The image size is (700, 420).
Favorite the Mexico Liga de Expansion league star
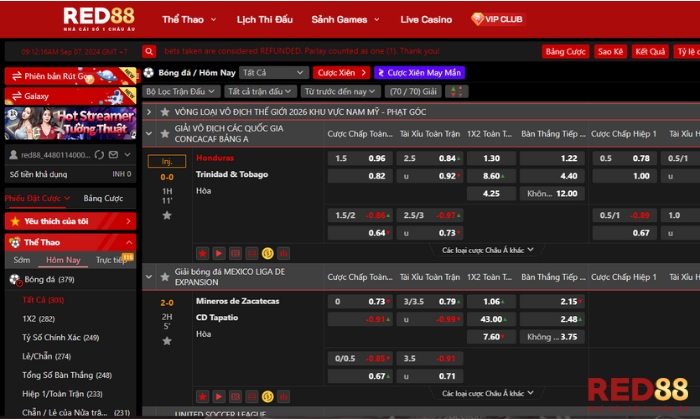(x=165, y=277)
